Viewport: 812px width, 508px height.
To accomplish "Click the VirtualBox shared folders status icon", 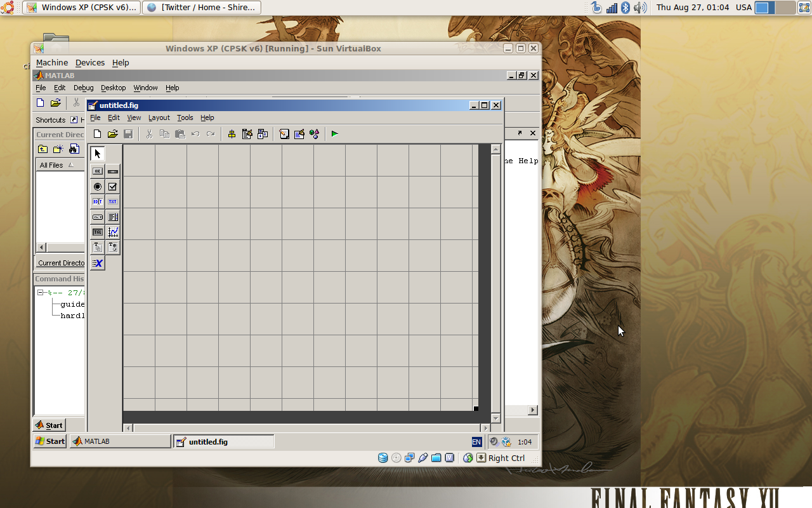I will [436, 458].
